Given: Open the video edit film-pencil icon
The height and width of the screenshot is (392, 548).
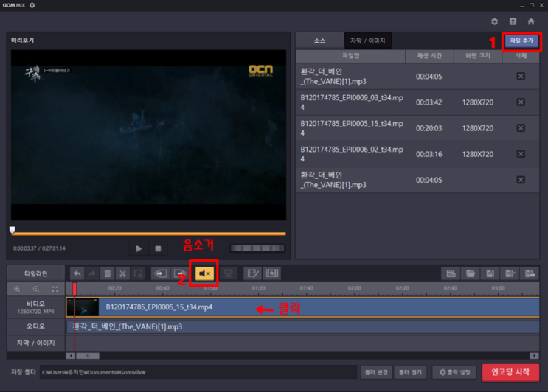Looking at the screenshot, I should tap(253, 273).
